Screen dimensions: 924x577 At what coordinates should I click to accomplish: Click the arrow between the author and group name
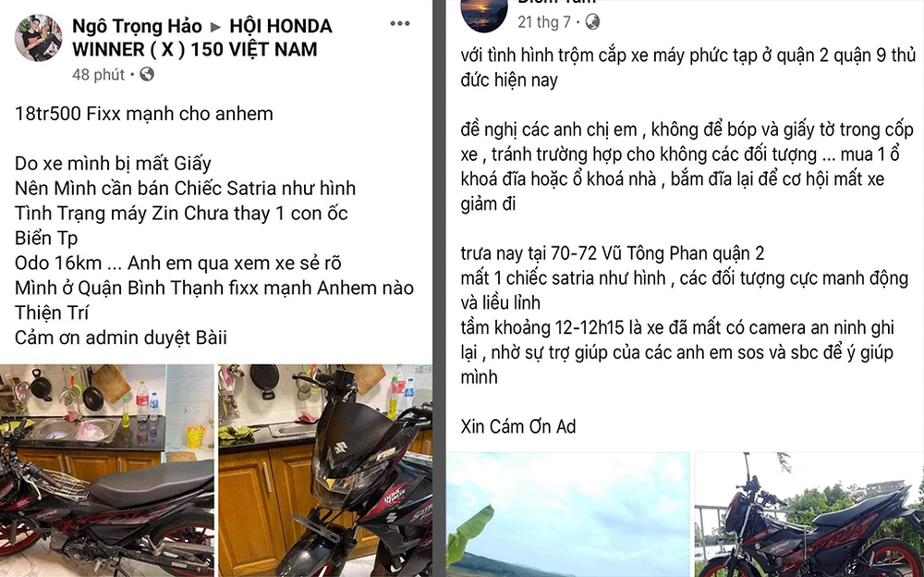(x=215, y=27)
